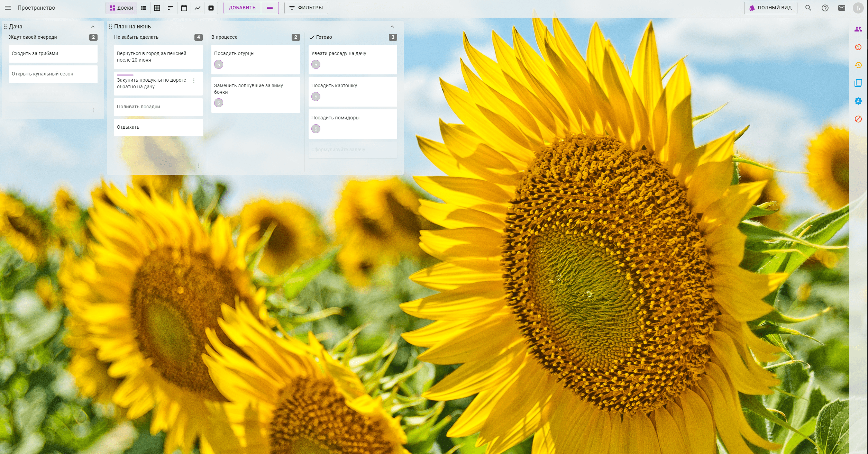Click assignee avatar on Увезти рассаду card
The height and width of the screenshot is (454, 868).
click(x=316, y=64)
